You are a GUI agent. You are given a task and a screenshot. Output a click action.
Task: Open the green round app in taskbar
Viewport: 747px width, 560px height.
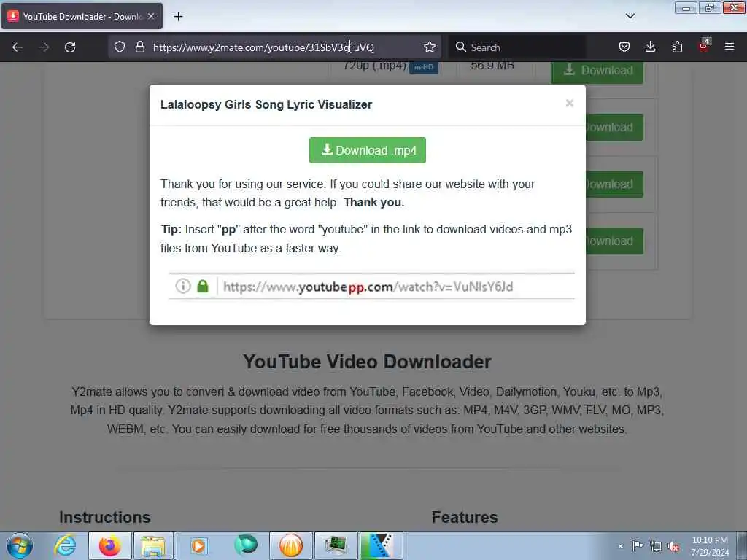(x=245, y=545)
